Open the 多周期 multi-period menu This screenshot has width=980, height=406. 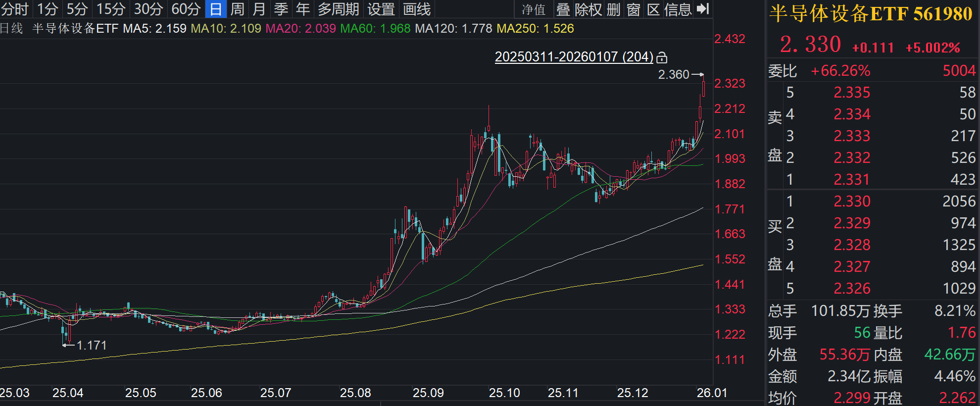(339, 9)
